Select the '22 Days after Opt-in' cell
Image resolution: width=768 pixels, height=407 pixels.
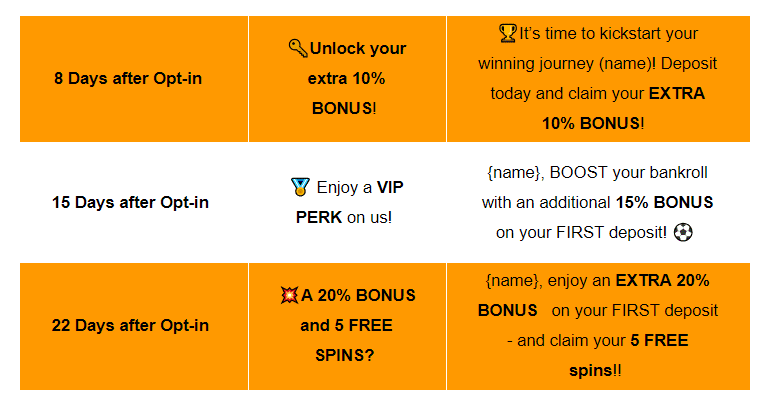tap(134, 326)
